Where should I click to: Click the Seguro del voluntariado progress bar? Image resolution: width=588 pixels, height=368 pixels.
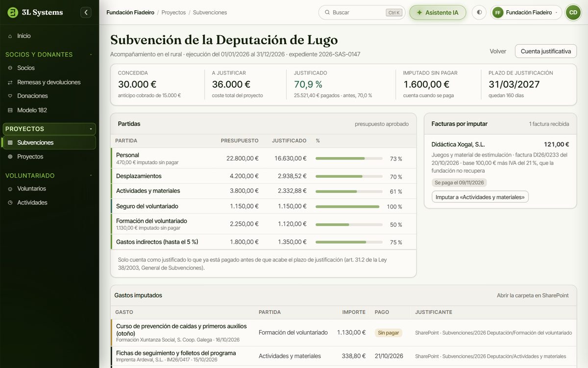349,207
